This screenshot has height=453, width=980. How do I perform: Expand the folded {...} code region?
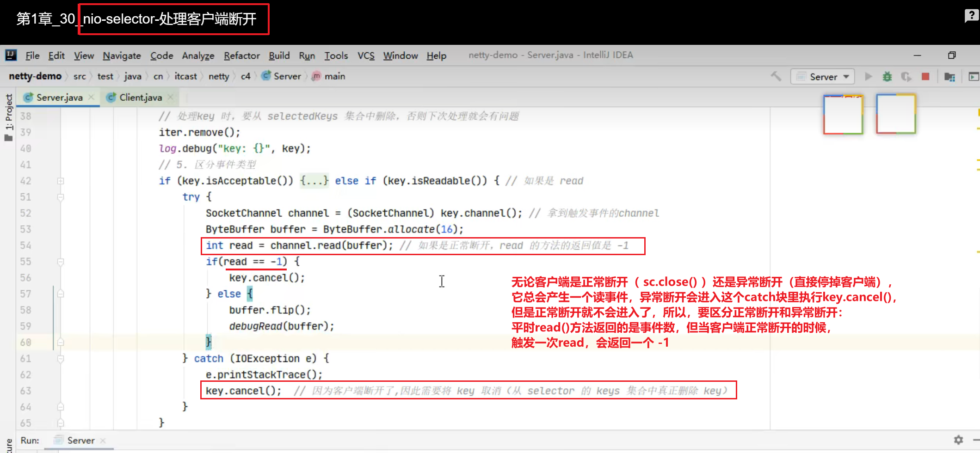point(314,181)
